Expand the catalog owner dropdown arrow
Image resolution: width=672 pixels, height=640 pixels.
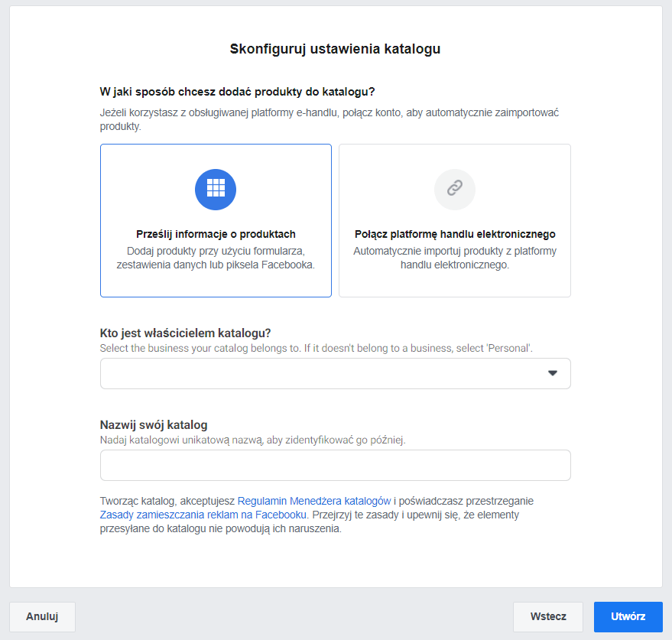click(553, 373)
